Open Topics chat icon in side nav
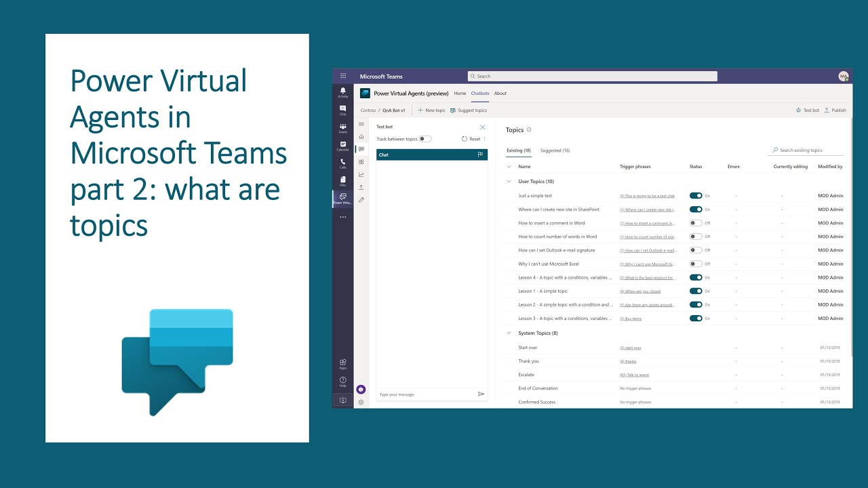 coord(361,149)
